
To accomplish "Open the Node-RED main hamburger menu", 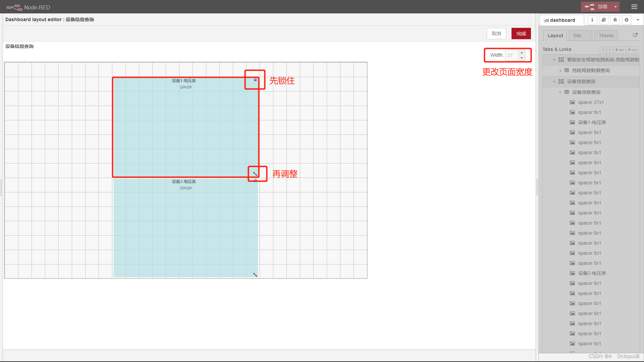I will (634, 7).
